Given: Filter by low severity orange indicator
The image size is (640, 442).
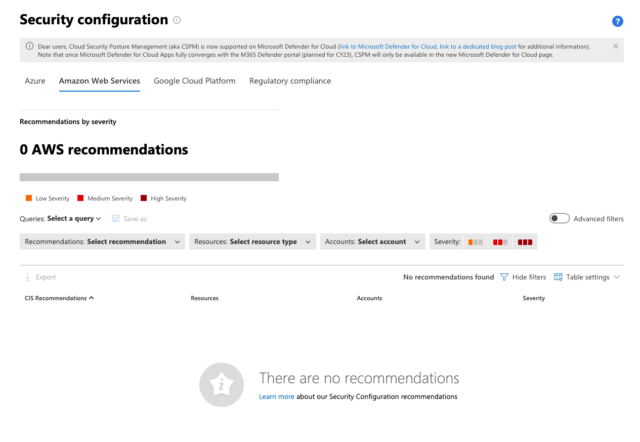Looking at the screenshot, I should [475, 242].
